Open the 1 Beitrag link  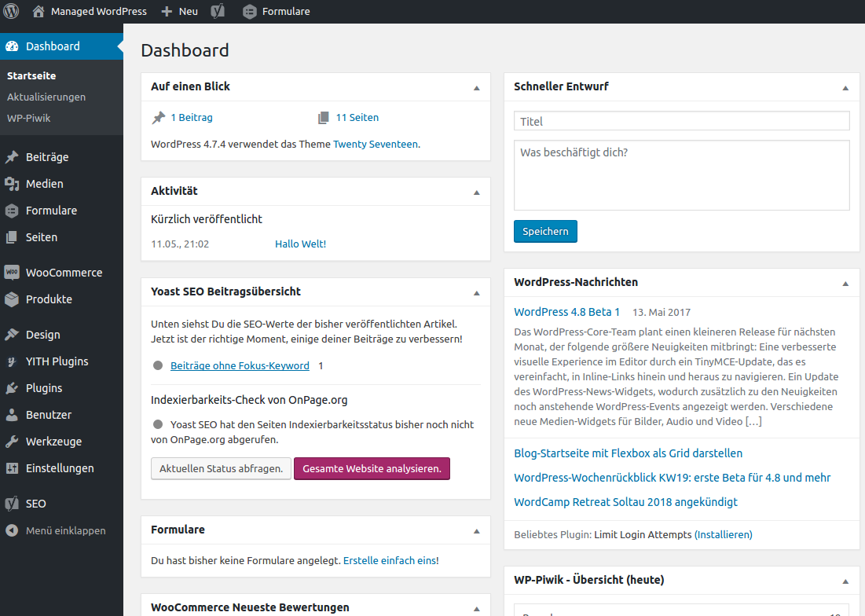pos(192,118)
